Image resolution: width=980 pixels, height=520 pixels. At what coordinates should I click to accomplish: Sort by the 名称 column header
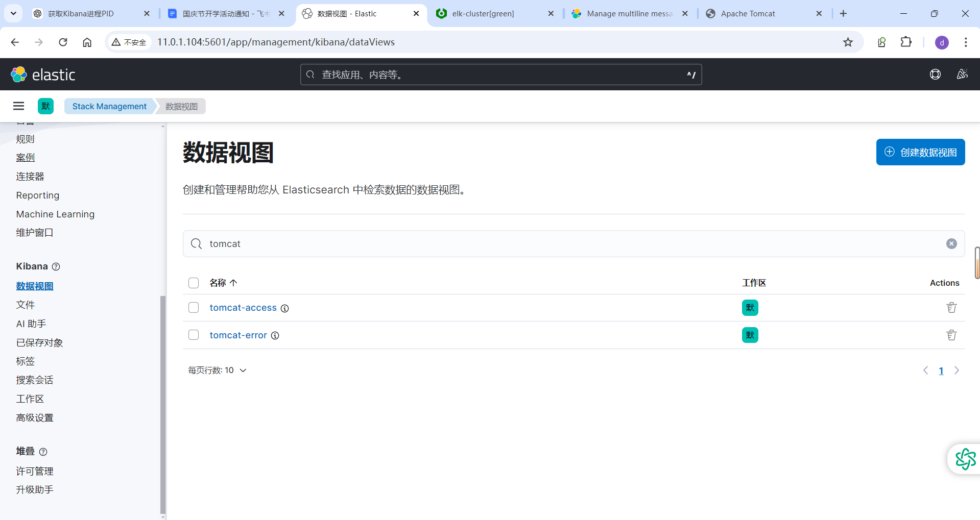click(x=223, y=283)
